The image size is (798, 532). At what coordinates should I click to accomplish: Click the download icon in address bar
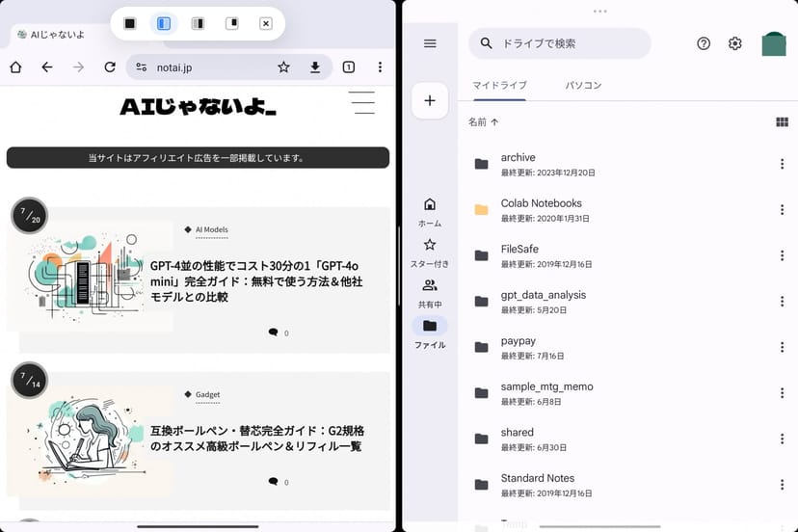coord(314,67)
